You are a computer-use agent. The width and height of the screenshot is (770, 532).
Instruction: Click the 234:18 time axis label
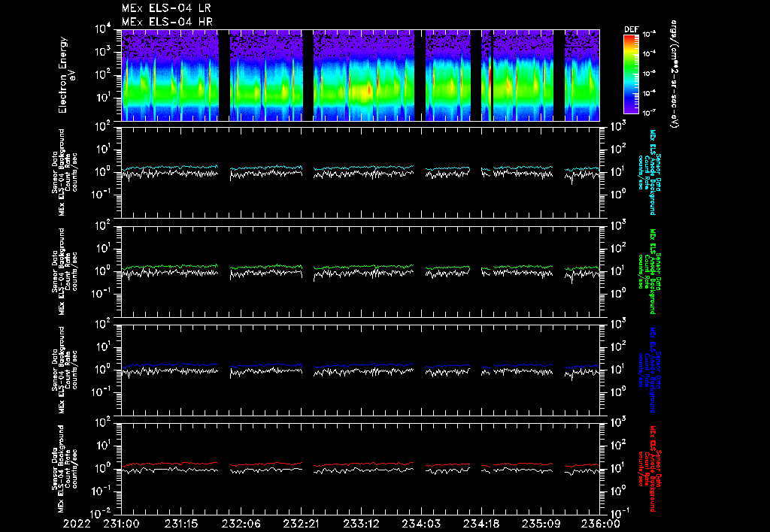click(x=480, y=524)
